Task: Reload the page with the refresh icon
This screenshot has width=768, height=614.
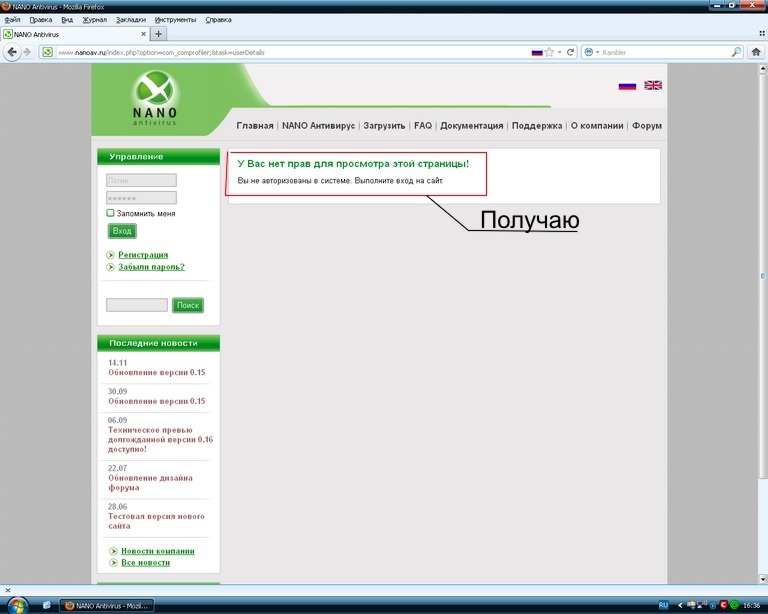Action: [x=571, y=52]
